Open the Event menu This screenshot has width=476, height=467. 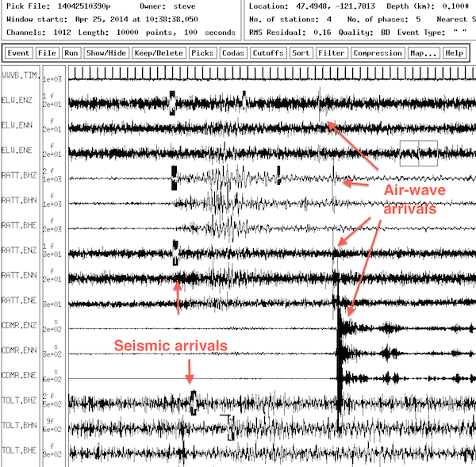(19, 53)
